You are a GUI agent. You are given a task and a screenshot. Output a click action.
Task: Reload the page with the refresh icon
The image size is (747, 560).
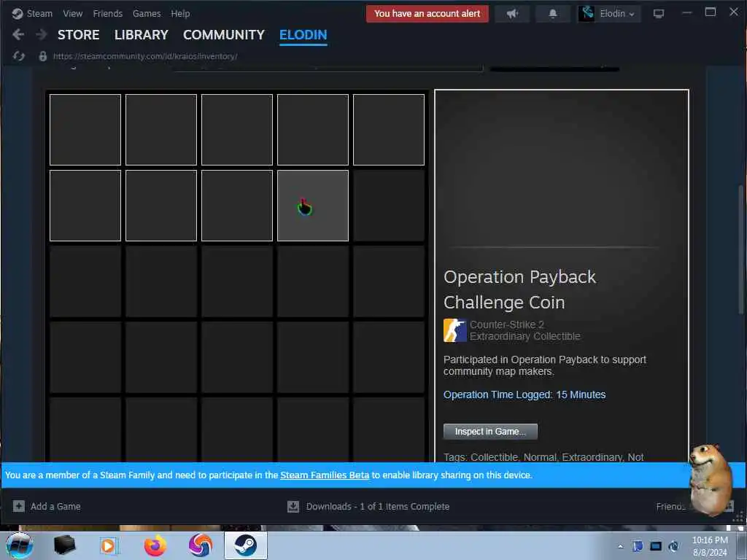[x=18, y=56]
